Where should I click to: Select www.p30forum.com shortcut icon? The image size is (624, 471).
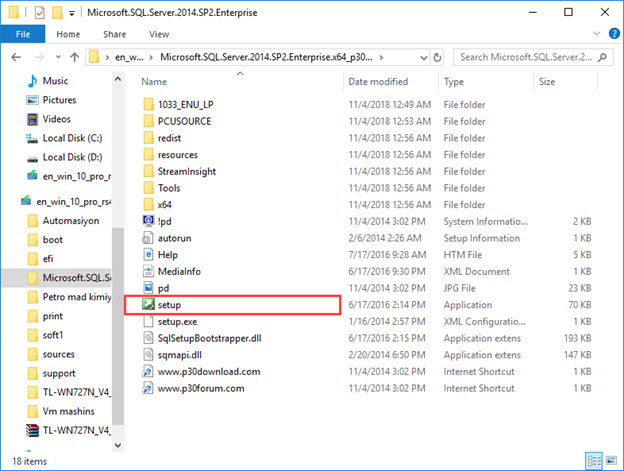click(148, 388)
